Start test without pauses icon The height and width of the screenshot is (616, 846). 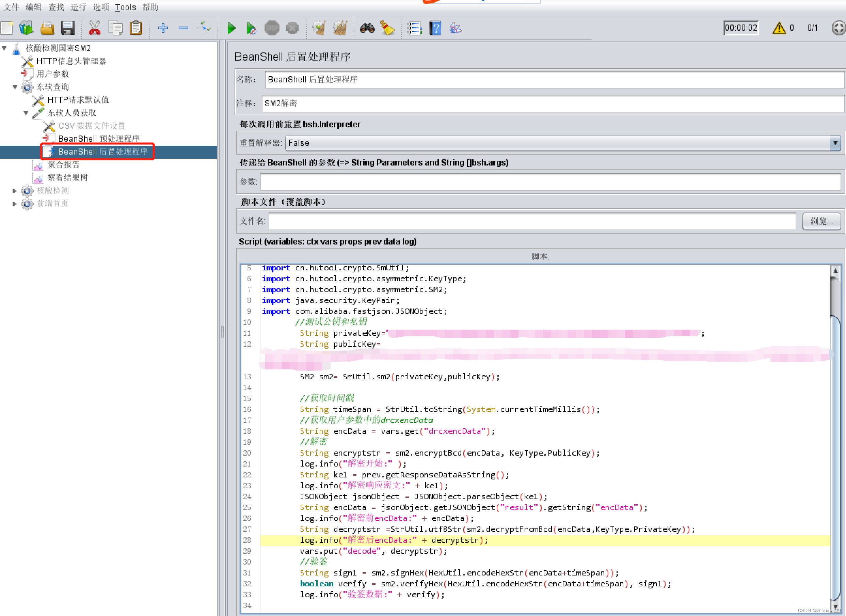tap(251, 28)
